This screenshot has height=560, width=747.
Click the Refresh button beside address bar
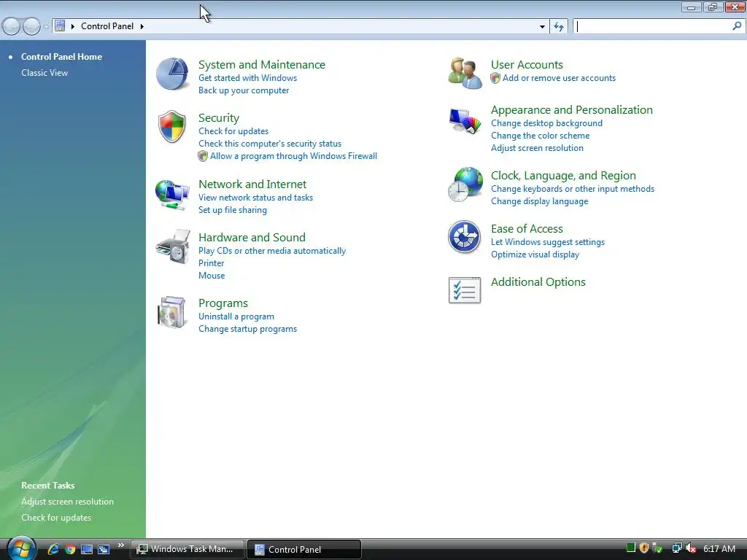click(559, 26)
